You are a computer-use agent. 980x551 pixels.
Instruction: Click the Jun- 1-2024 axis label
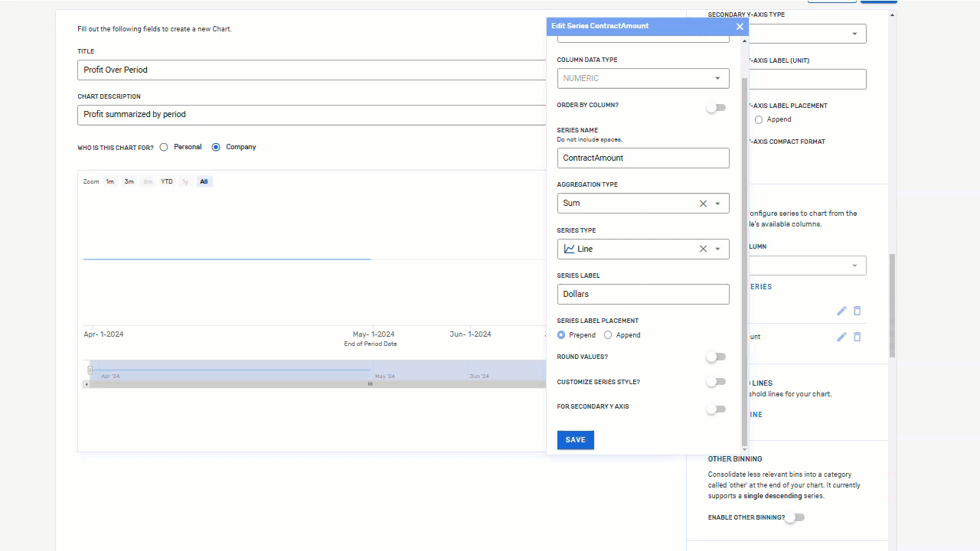471,334
